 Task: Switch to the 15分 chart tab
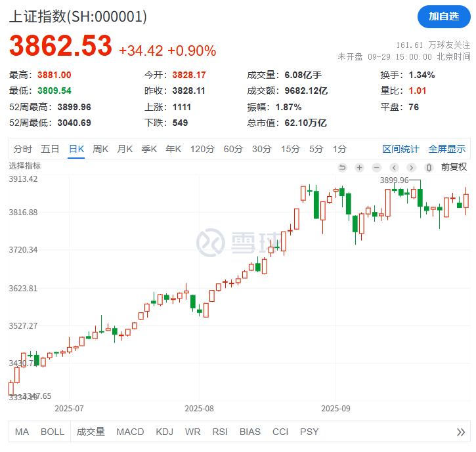[x=290, y=149]
